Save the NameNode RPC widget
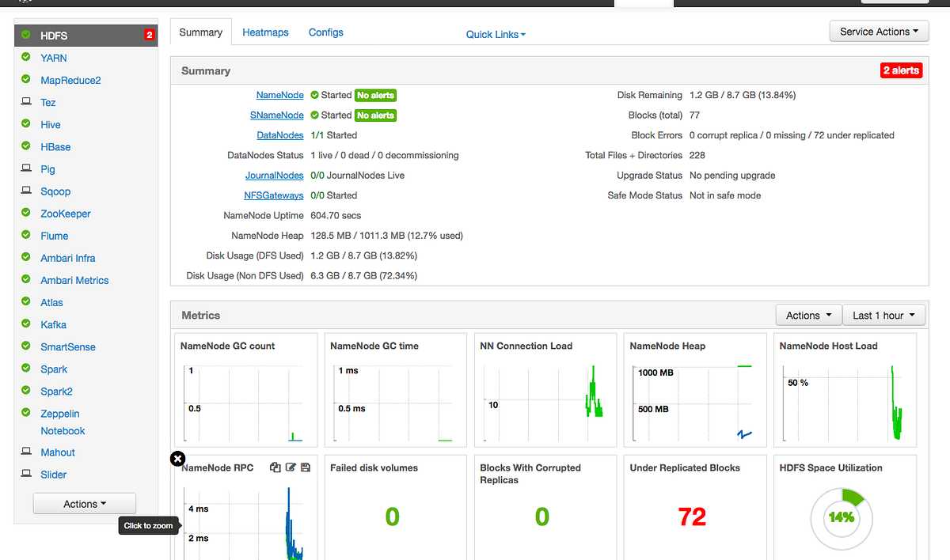This screenshot has height=560, width=950. 306,467
